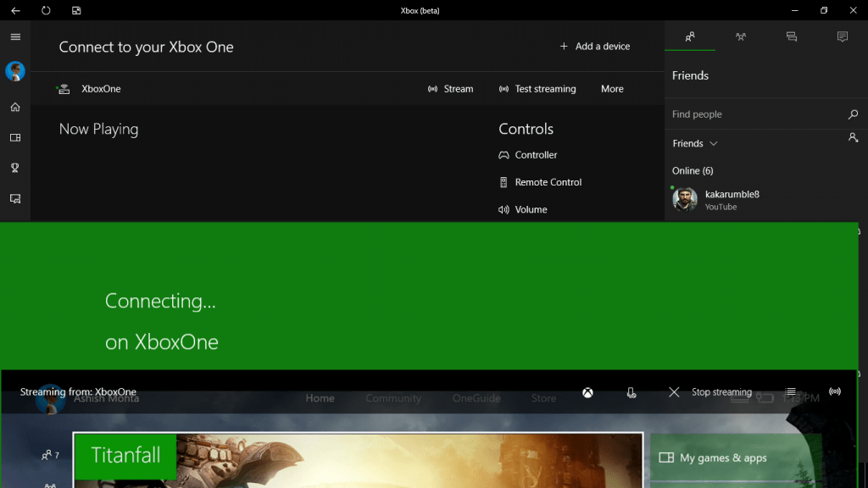The image size is (868, 488).
Task: Click the X icon beside Stop streaming
Action: [x=674, y=392]
